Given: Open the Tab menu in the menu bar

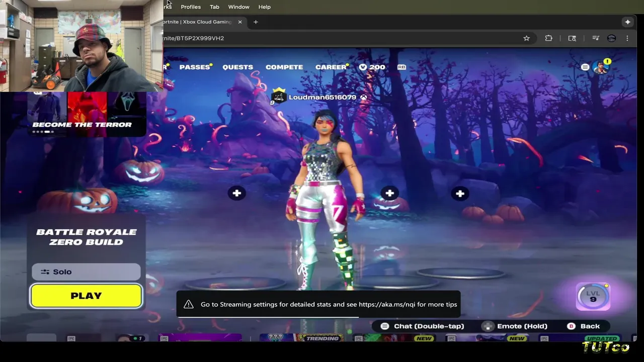Looking at the screenshot, I should (214, 7).
